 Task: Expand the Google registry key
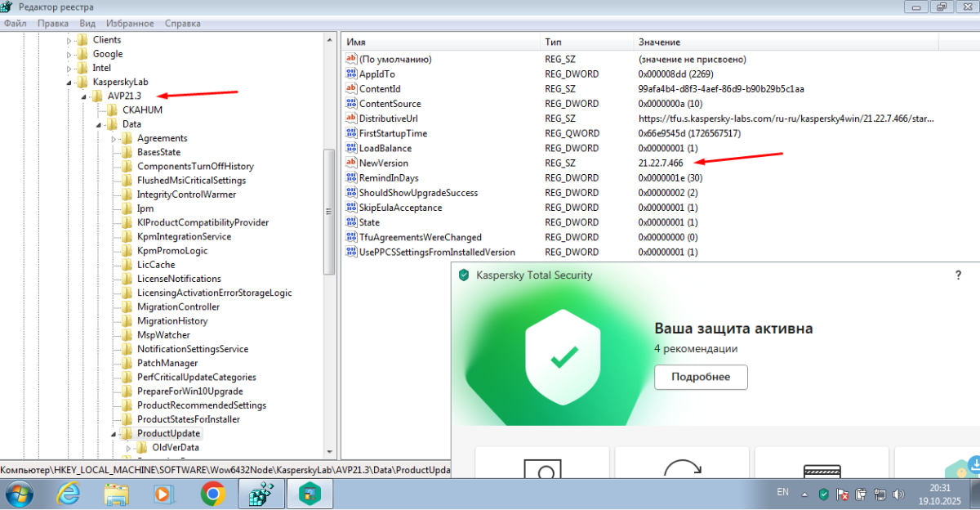pos(69,54)
